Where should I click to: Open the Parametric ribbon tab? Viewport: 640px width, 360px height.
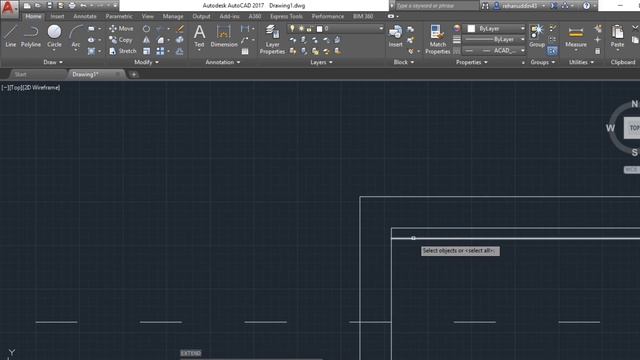(119, 16)
